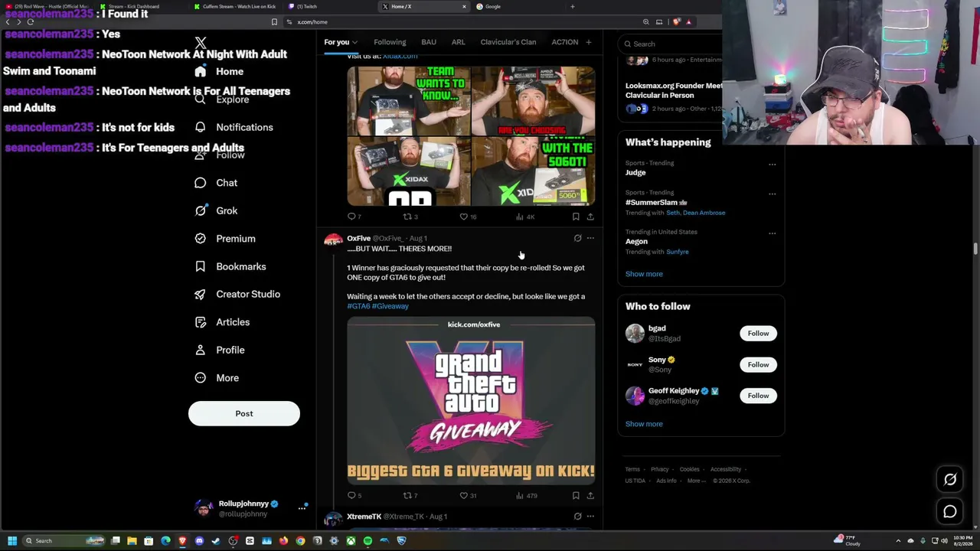Open the floating Grok button
Image resolution: width=980 pixels, height=551 pixels.
pos(950,480)
